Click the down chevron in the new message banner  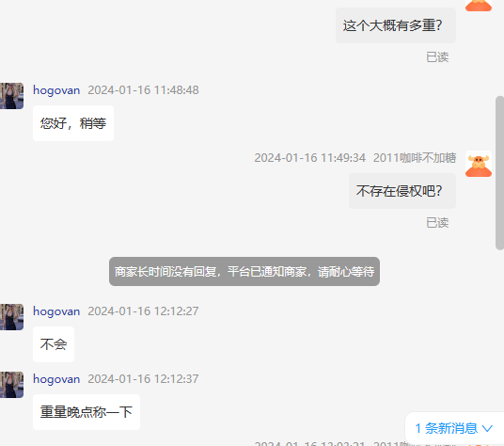487,428
